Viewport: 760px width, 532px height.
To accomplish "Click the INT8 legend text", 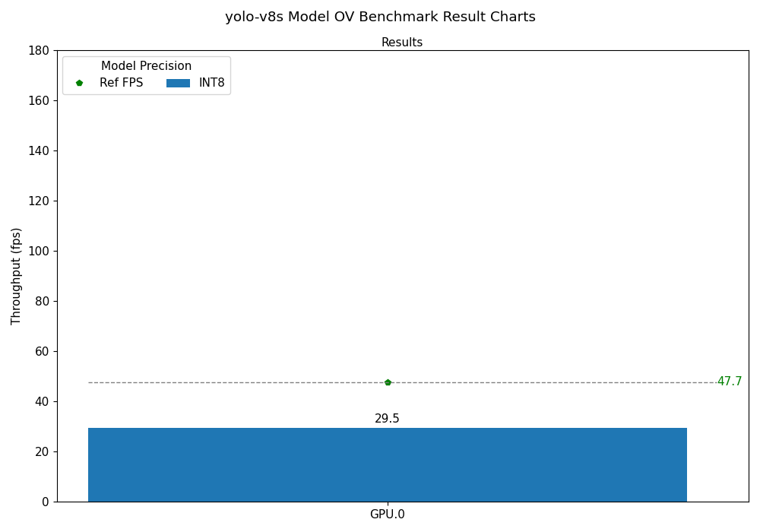I will coord(212,83).
